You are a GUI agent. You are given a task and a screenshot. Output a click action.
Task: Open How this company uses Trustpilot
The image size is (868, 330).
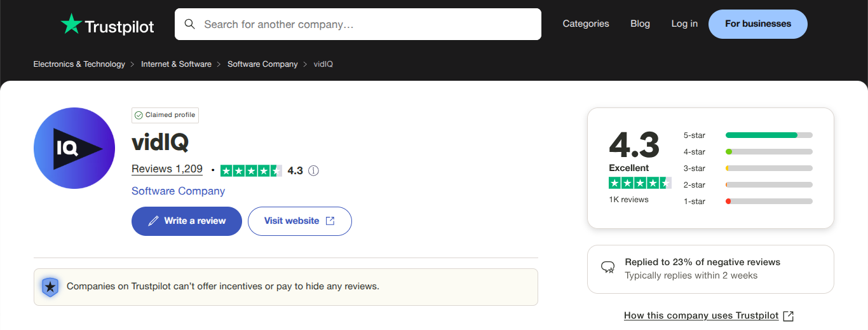pos(702,315)
